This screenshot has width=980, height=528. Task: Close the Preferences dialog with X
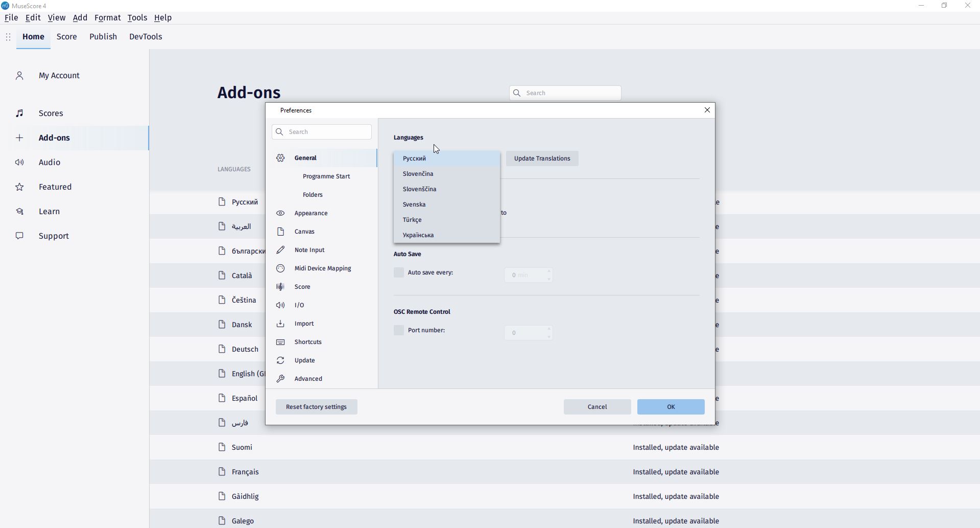click(707, 110)
